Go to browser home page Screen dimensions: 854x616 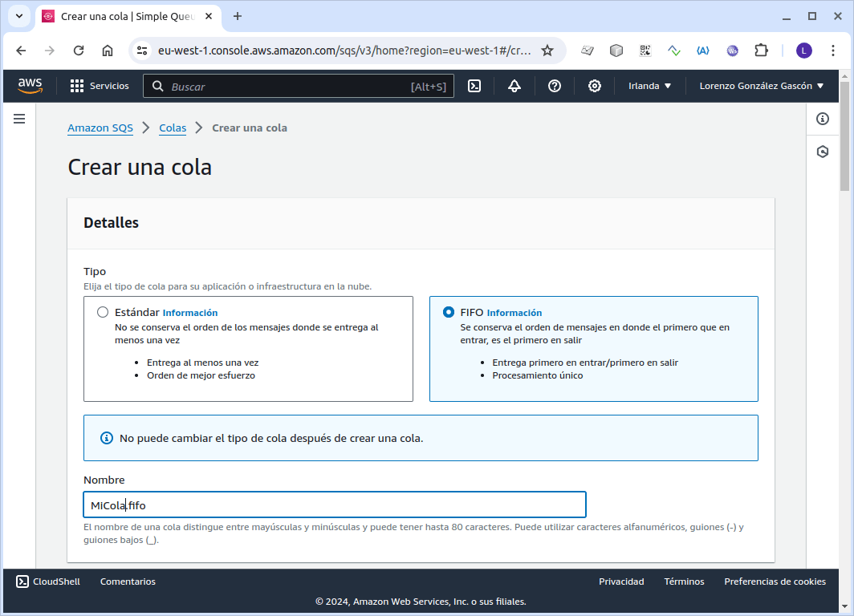(108, 51)
